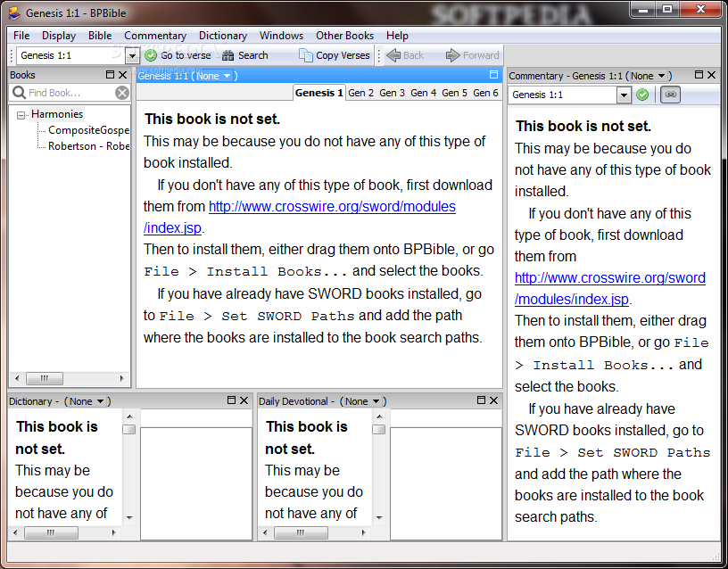
Task: Switch to the Gen 5 chapter tab
Action: (x=454, y=93)
